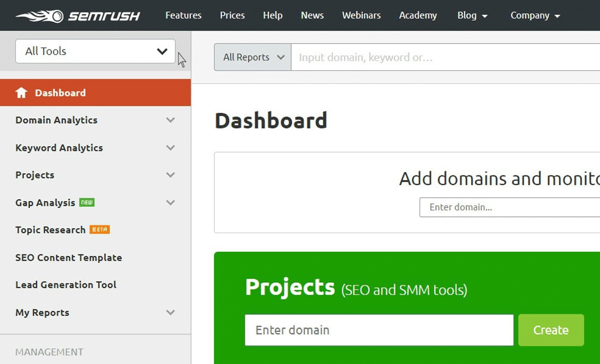Open Lead Generation Tool
The image size is (600, 364).
click(66, 285)
